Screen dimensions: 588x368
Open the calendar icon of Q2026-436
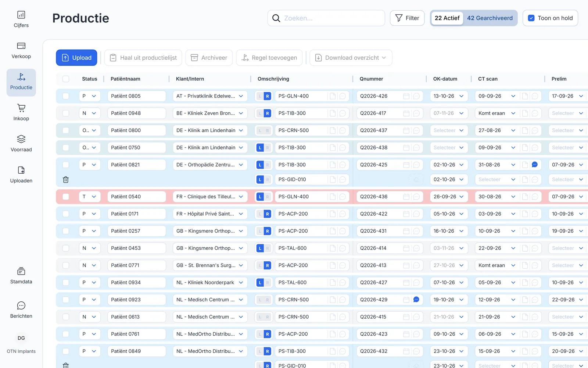click(x=406, y=197)
